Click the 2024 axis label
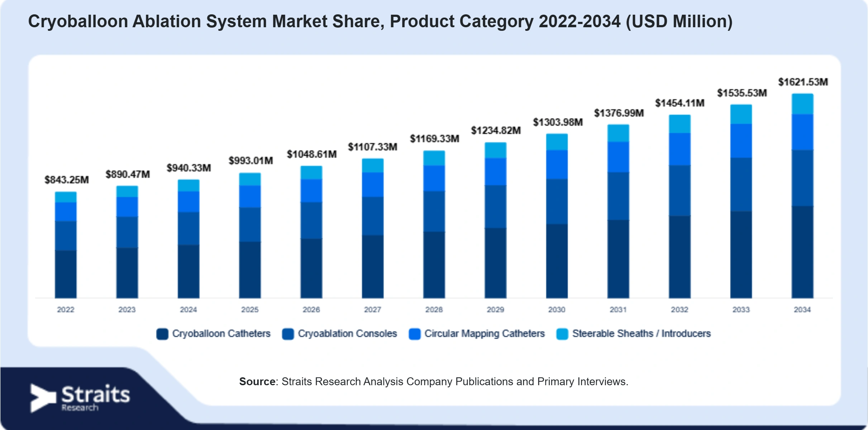The image size is (868, 430). (x=189, y=310)
